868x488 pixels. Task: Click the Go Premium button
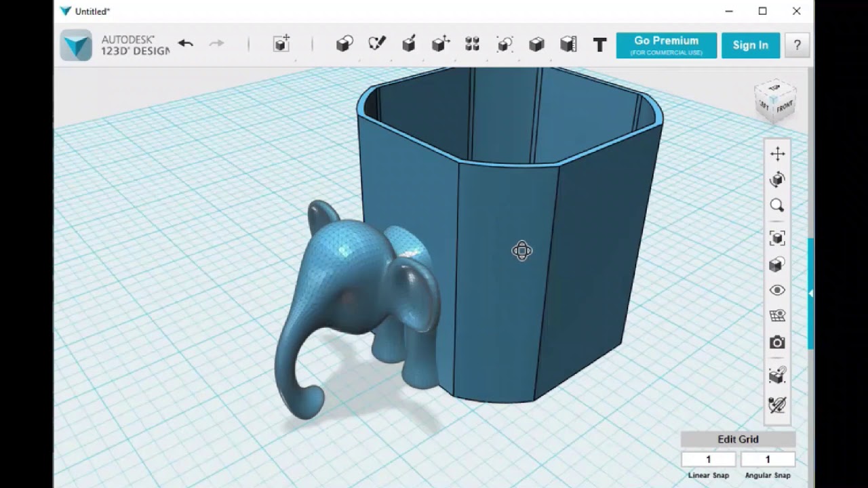point(667,45)
